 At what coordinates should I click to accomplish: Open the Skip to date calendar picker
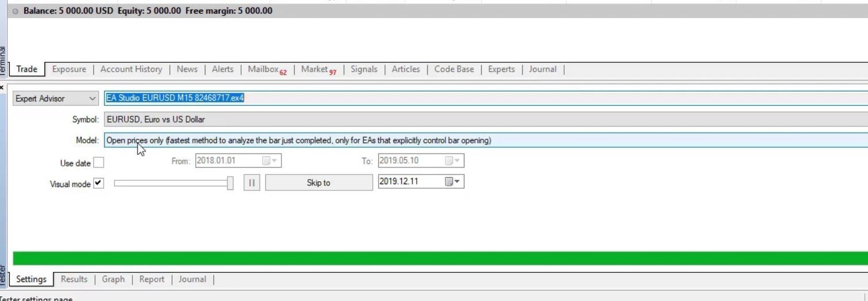[452, 182]
